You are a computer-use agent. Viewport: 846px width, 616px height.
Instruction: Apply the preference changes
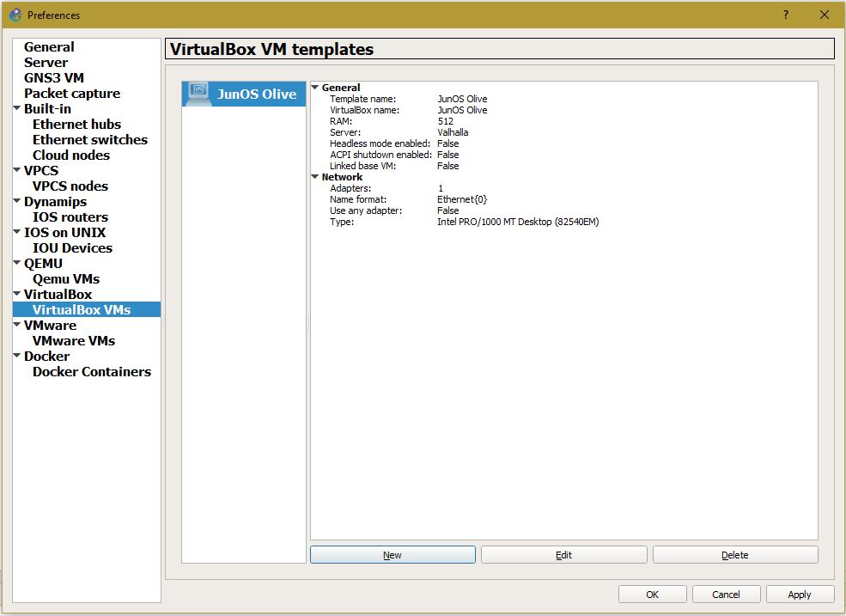[799, 594]
